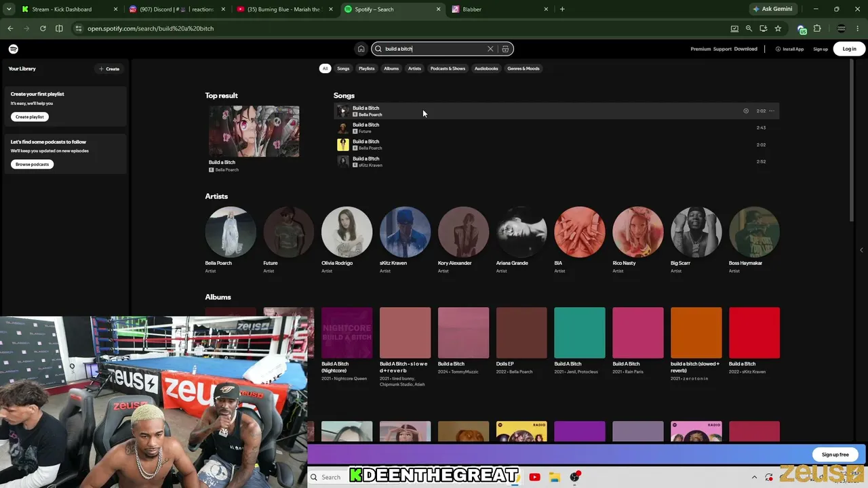Click the Create playlist button

pyautogui.click(x=30, y=117)
